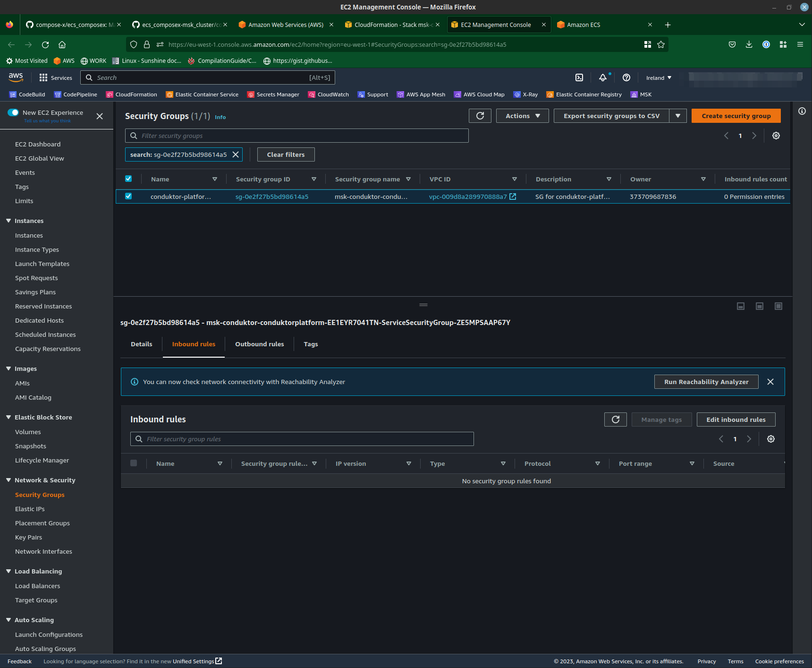Screen dimensions: 812x668
Task: Collapse the Load Balancing section
Action: click(8, 571)
